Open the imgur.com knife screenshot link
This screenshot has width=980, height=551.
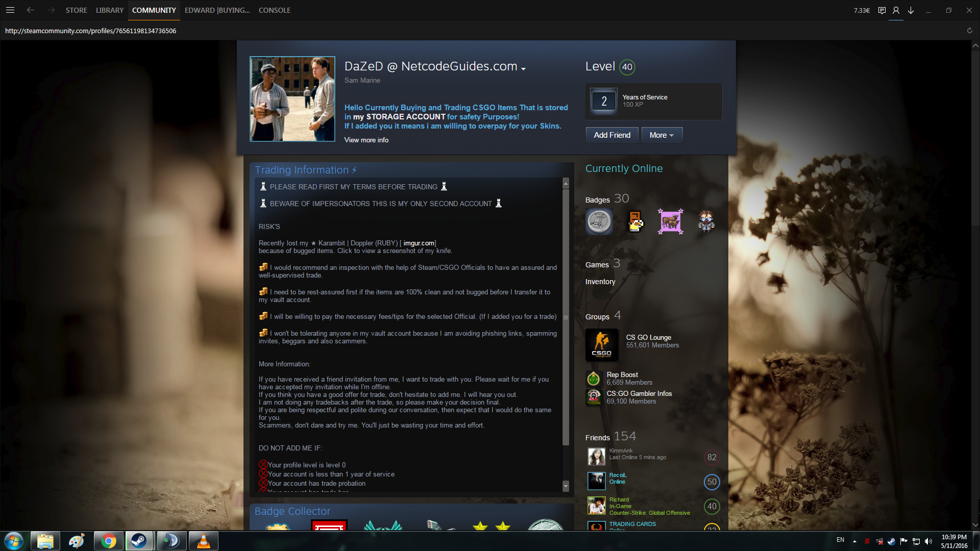pos(419,243)
